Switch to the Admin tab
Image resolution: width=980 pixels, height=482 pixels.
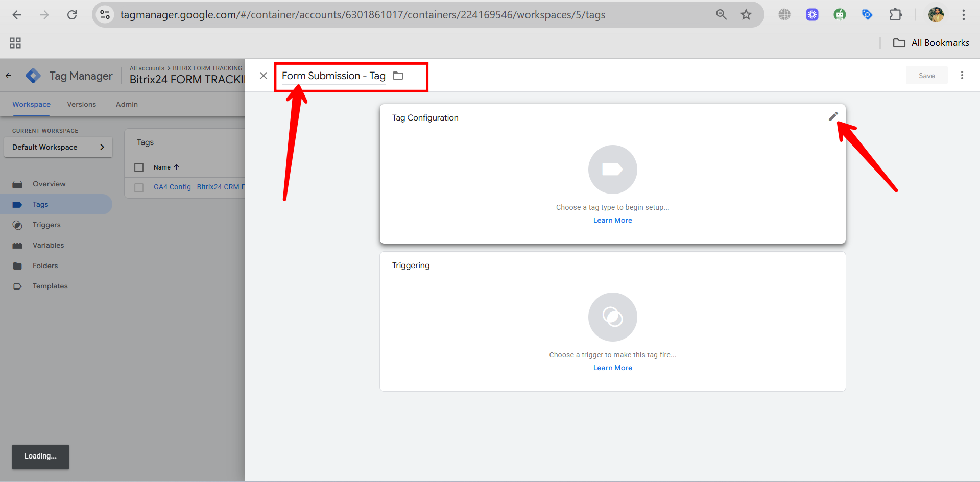(x=127, y=104)
